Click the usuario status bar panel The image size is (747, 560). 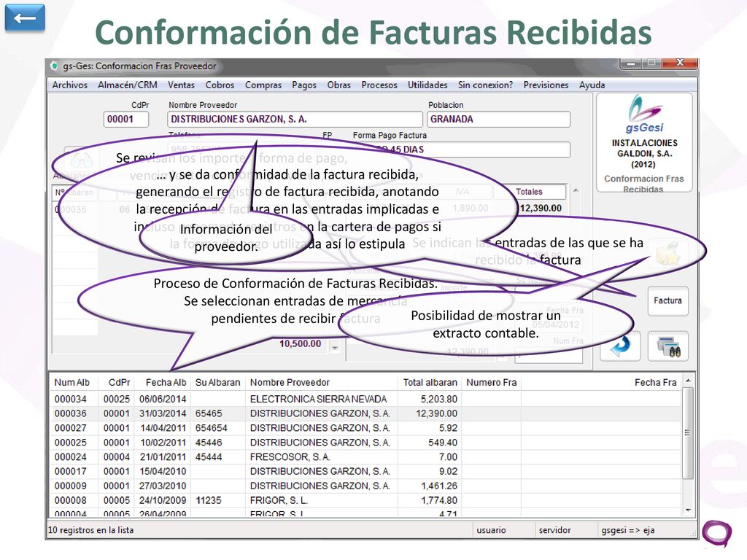(x=503, y=530)
